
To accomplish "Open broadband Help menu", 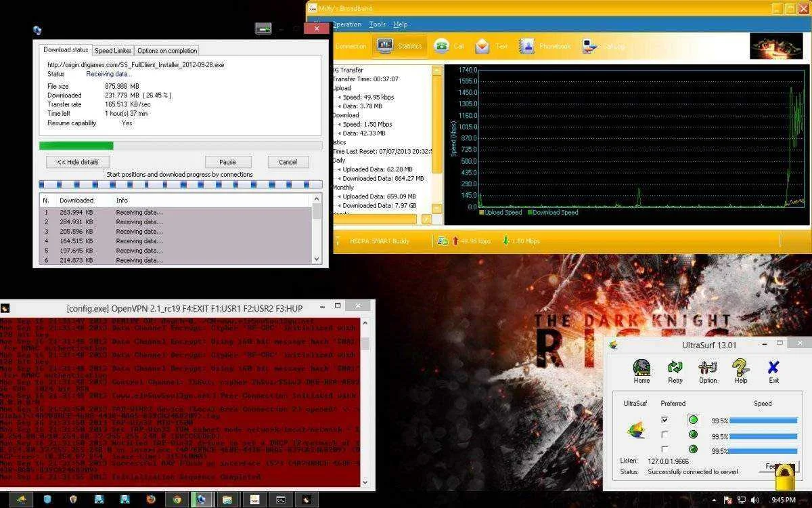I will point(401,24).
